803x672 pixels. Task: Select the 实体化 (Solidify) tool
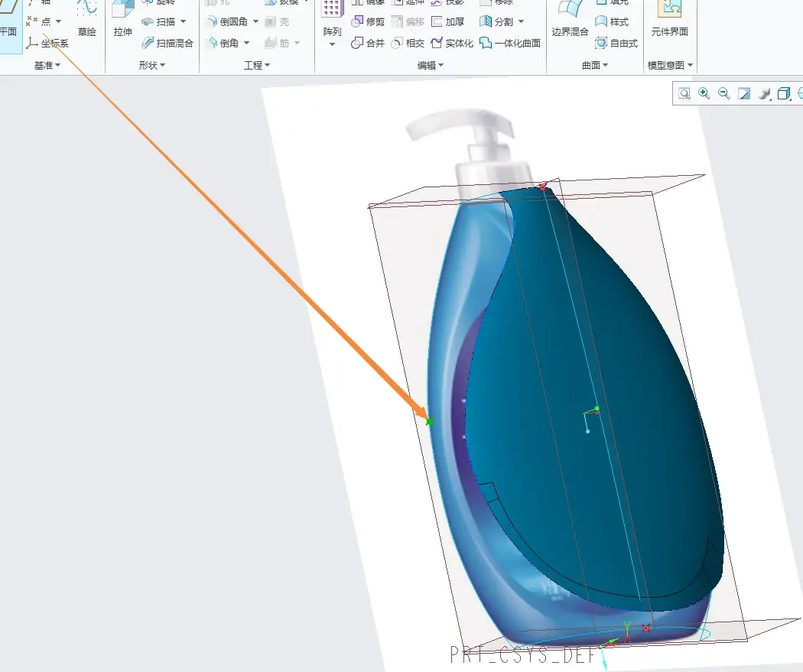452,43
